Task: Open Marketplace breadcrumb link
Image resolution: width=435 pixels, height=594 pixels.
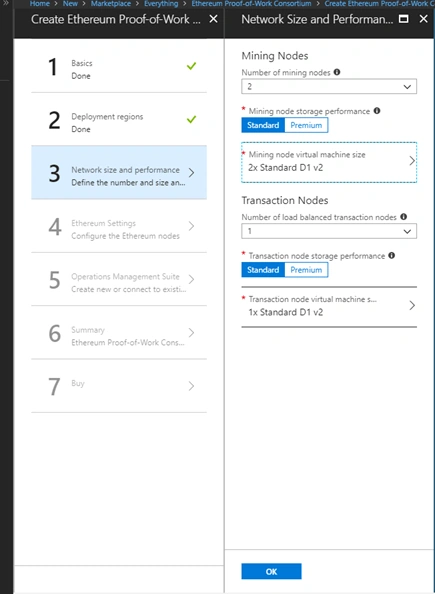Action: coord(111,4)
